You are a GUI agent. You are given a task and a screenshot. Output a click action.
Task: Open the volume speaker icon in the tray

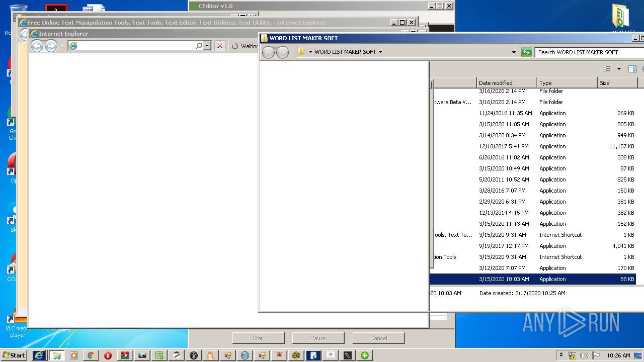coord(584,355)
